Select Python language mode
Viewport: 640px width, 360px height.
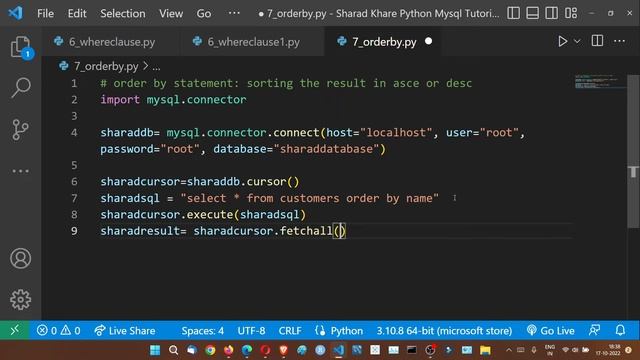pos(346,331)
